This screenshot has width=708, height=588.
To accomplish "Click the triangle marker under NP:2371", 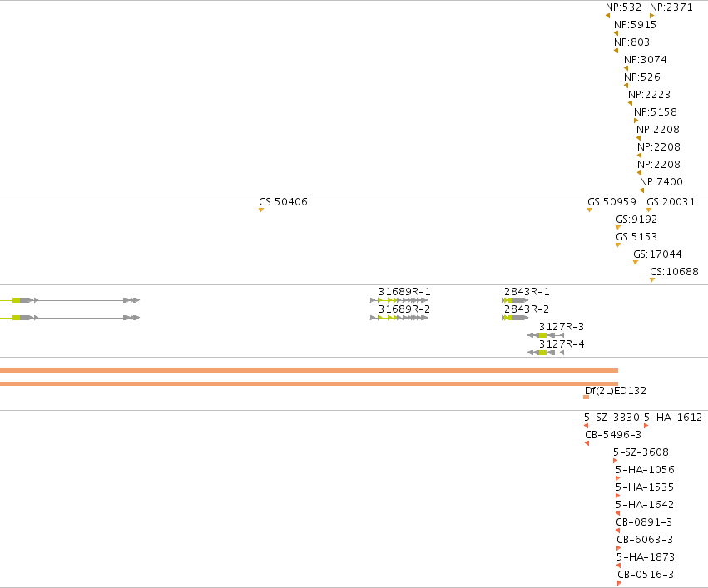I will [x=652, y=16].
